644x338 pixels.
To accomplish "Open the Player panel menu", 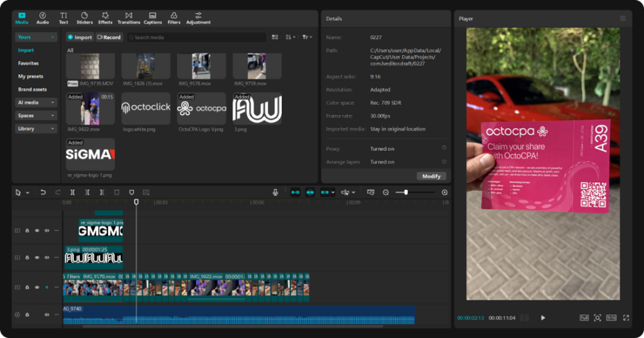I will pos(623,18).
